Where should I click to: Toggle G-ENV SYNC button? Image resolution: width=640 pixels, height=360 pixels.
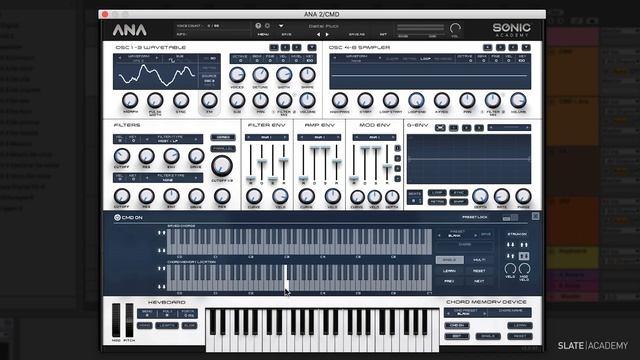point(458,193)
